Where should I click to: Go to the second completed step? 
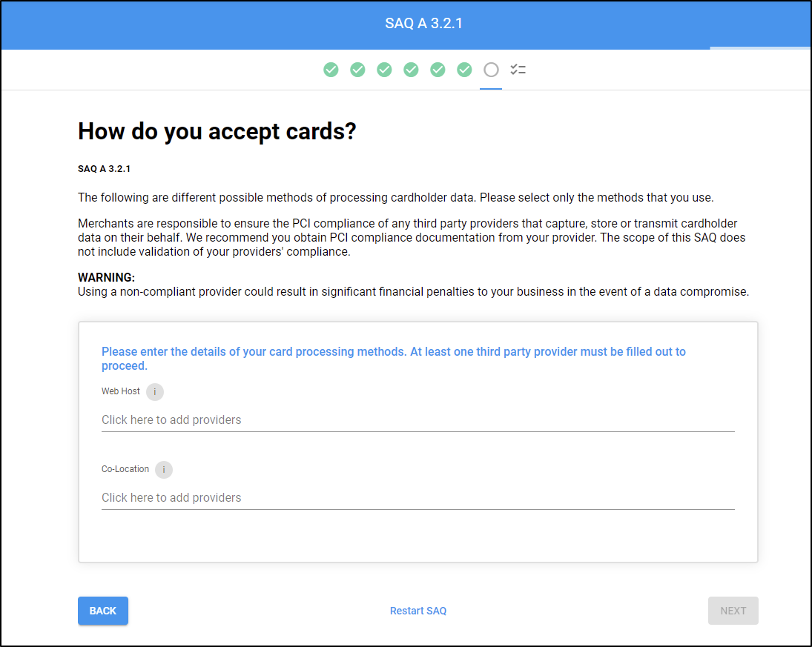pyautogui.click(x=357, y=70)
